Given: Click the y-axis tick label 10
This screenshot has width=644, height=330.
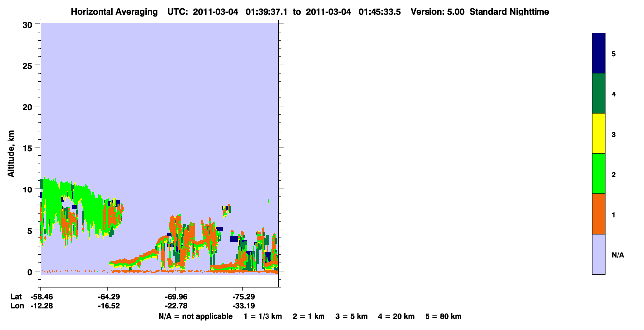Looking at the screenshot, I should pyautogui.click(x=28, y=189).
